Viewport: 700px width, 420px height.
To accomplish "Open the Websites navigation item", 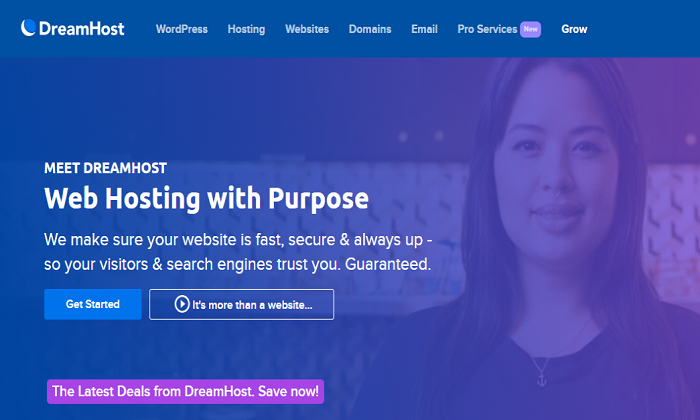I will (307, 29).
